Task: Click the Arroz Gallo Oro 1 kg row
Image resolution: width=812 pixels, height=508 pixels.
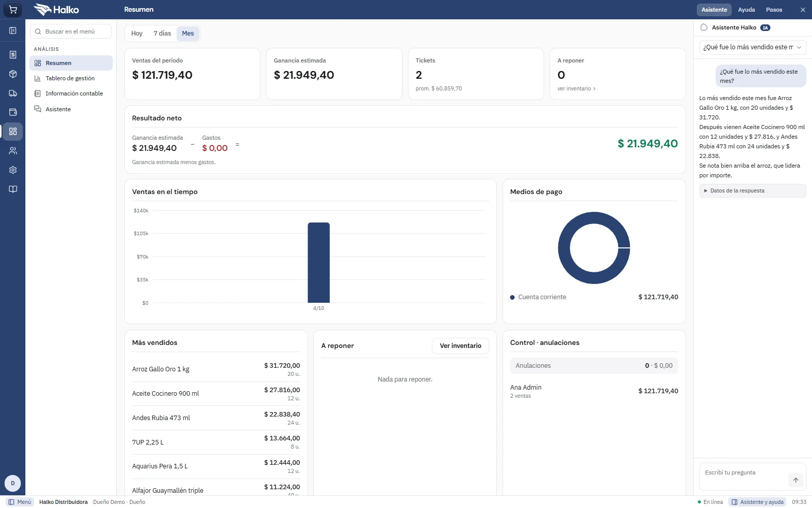Action: (x=216, y=369)
